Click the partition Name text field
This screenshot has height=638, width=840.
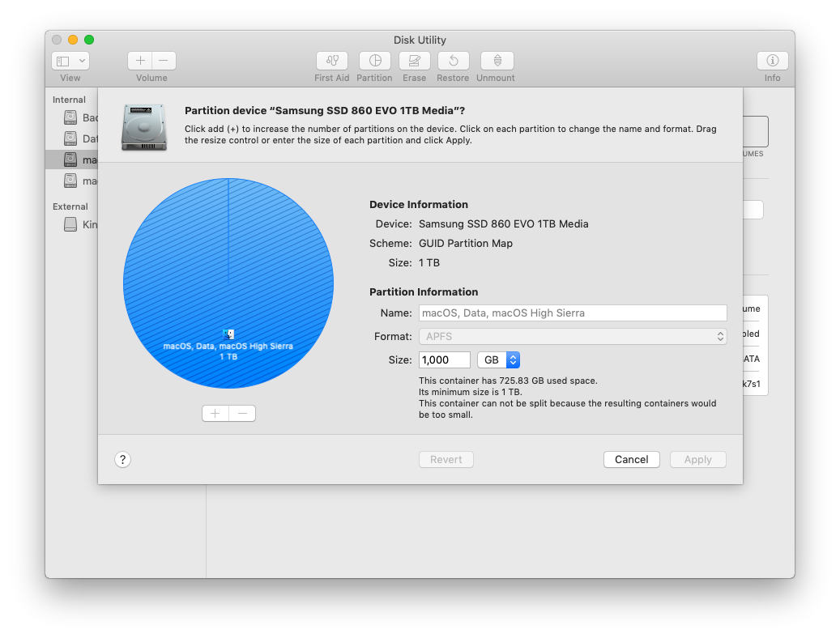[x=572, y=313]
